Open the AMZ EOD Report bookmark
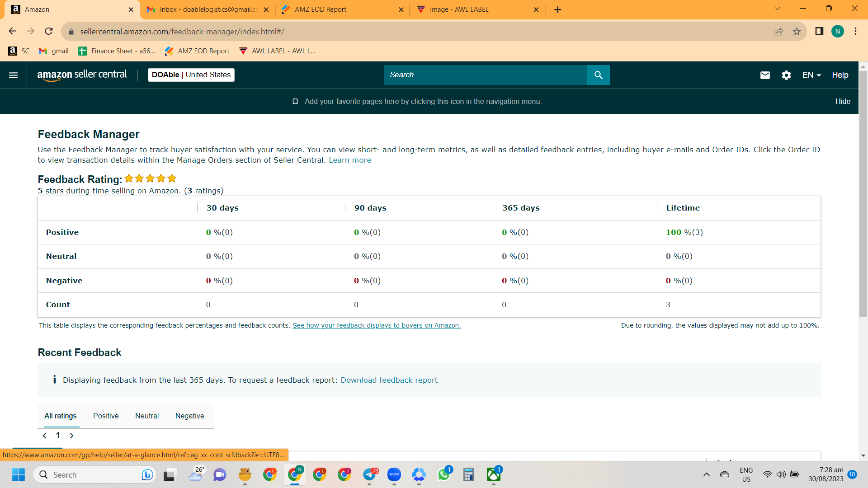The width and height of the screenshot is (868, 488). pos(197,51)
